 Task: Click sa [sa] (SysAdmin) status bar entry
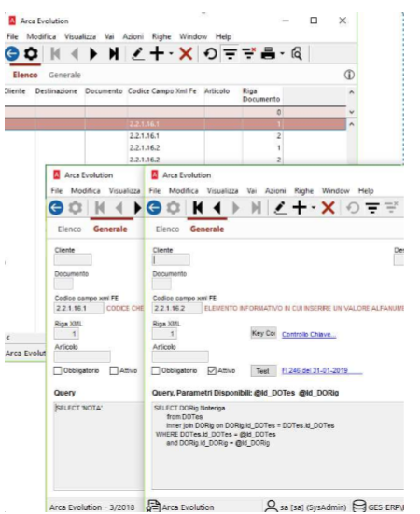tap(306, 507)
